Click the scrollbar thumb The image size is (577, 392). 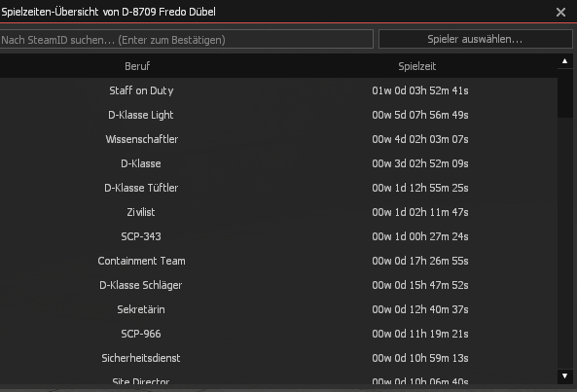coord(565,92)
